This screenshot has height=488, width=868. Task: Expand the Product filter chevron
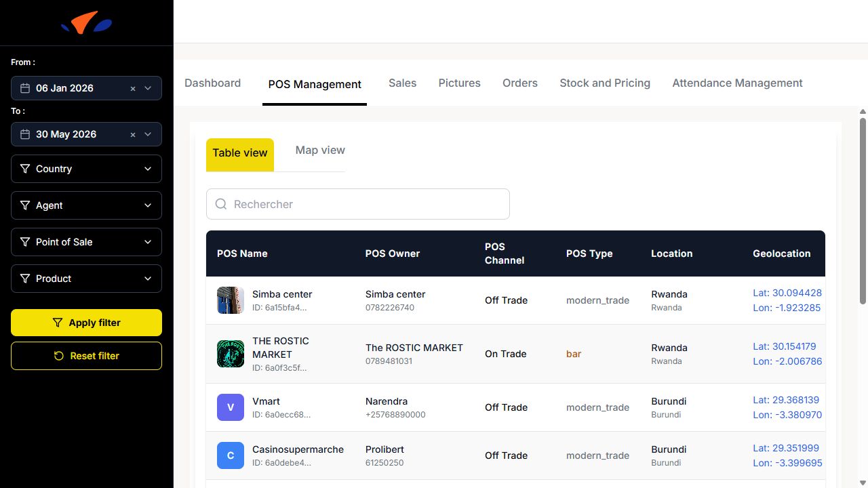[148, 279]
